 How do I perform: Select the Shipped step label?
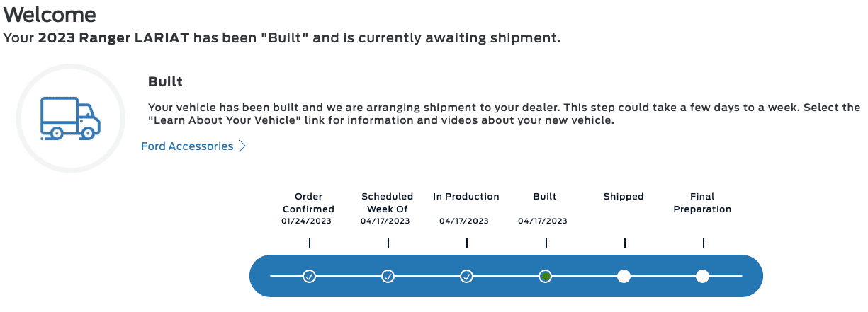624,196
